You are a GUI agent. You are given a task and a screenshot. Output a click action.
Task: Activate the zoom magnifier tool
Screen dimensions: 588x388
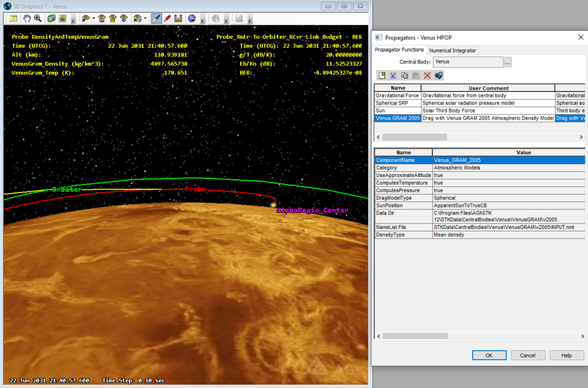(x=38, y=19)
